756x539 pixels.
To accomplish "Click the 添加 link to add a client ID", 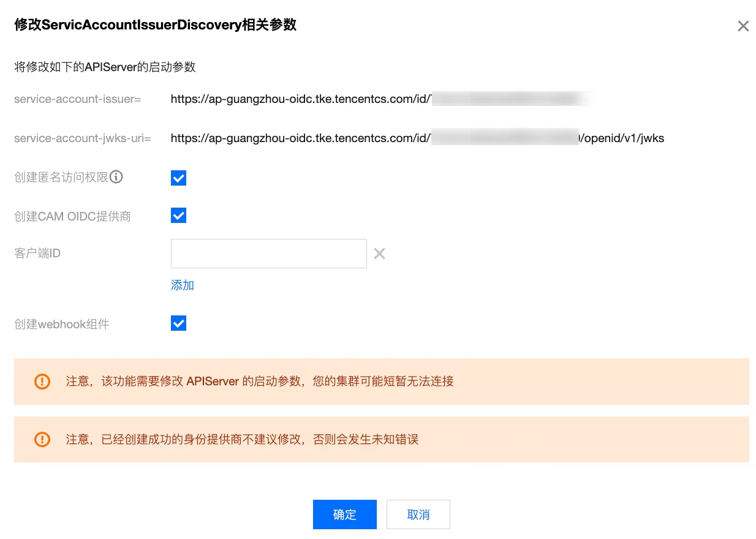I will pos(183,285).
